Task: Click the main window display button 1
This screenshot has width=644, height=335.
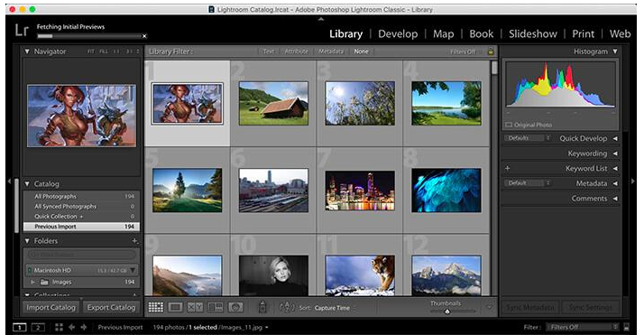Action: [x=19, y=327]
